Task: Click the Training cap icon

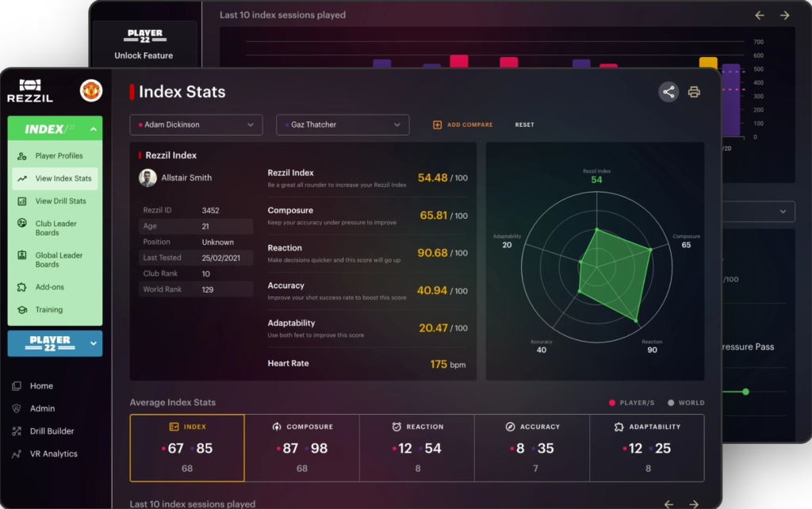Action: pos(21,310)
